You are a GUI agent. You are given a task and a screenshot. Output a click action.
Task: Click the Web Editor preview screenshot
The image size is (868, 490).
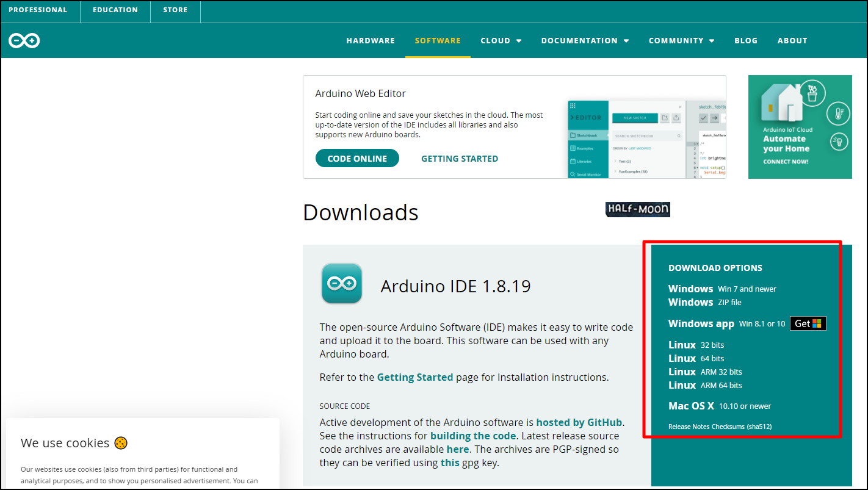(x=646, y=139)
